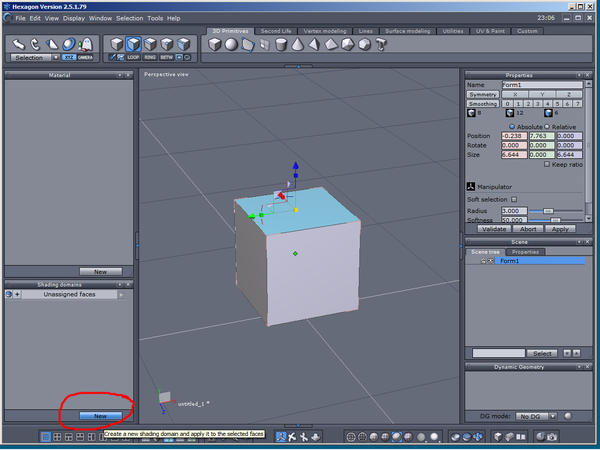Switch to object selection mode cube

(117, 44)
